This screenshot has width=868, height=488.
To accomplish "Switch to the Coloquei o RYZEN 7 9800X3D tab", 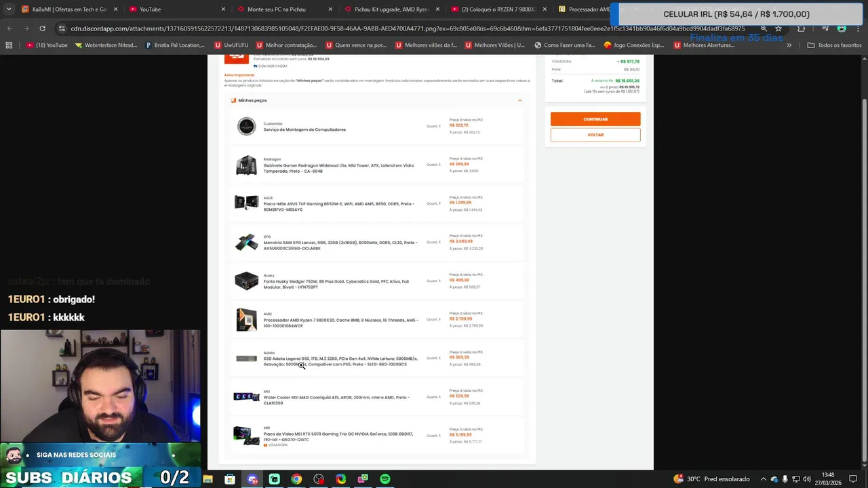I will pos(498,9).
